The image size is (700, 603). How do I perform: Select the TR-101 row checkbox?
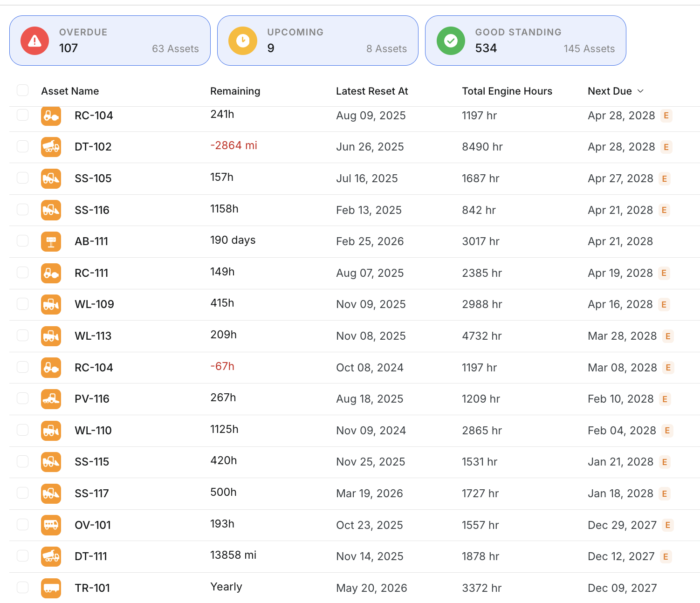coord(23,587)
